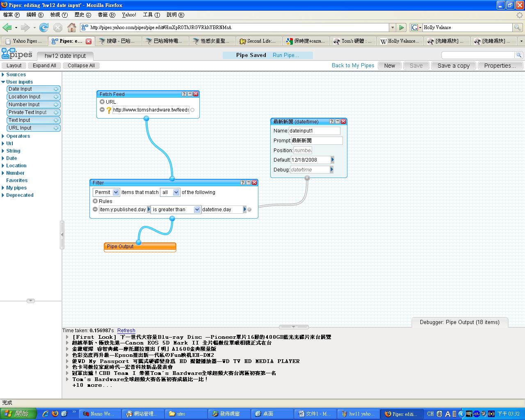Expand the String category
The height and width of the screenshot is (420, 525).
(3, 151)
